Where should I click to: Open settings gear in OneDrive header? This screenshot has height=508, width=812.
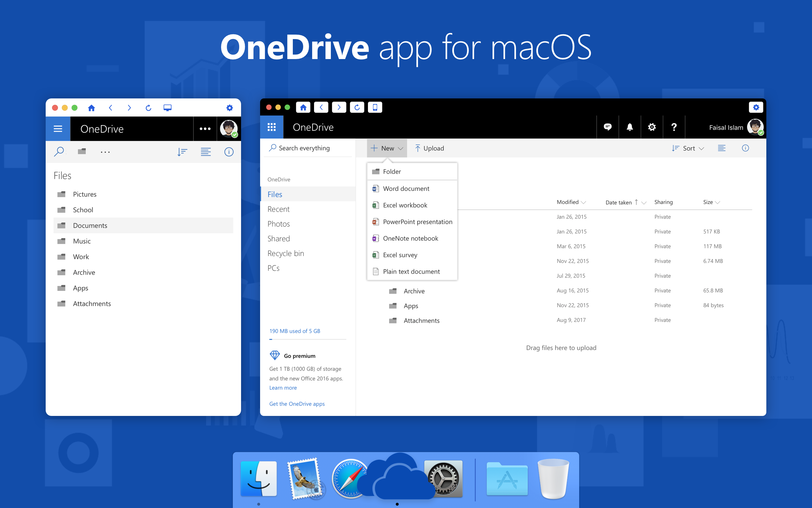652,127
